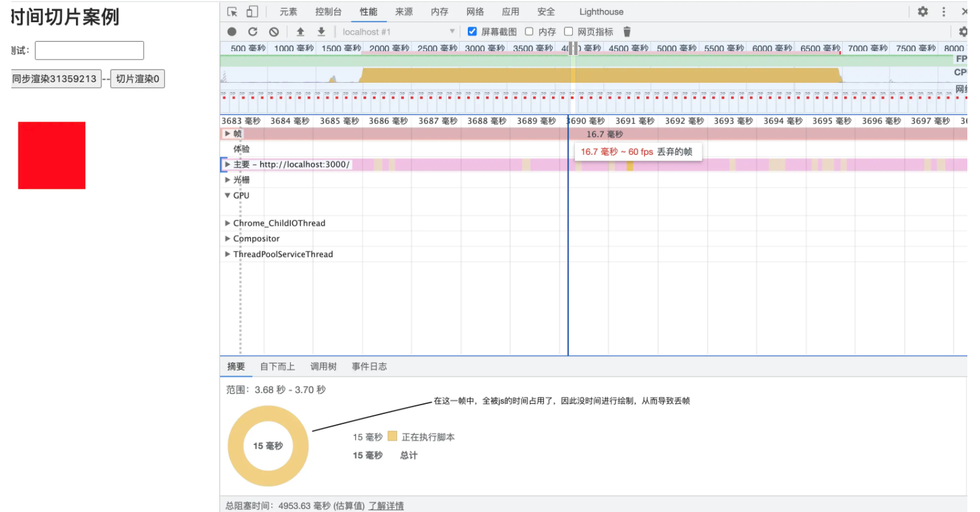The height and width of the screenshot is (512, 980).
Task: Open DevTools settings gear icon
Action: tap(922, 11)
